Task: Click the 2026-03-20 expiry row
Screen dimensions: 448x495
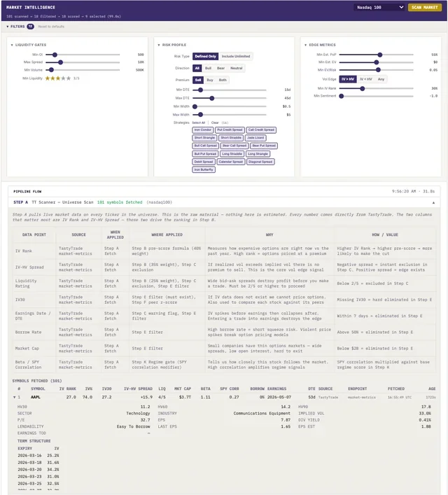Action: click(x=38, y=469)
